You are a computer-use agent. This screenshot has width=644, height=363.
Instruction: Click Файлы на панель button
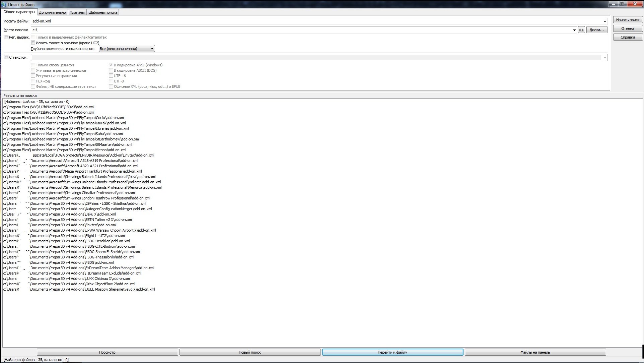point(535,352)
